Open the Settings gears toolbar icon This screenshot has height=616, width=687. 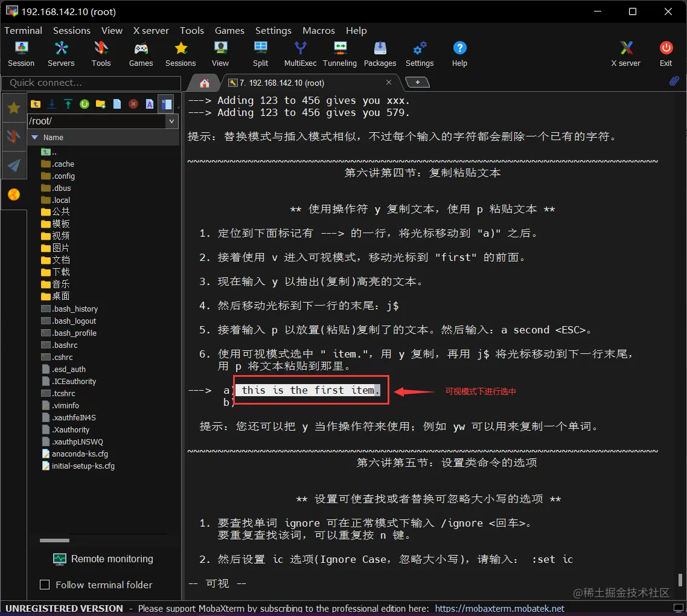pos(420,54)
